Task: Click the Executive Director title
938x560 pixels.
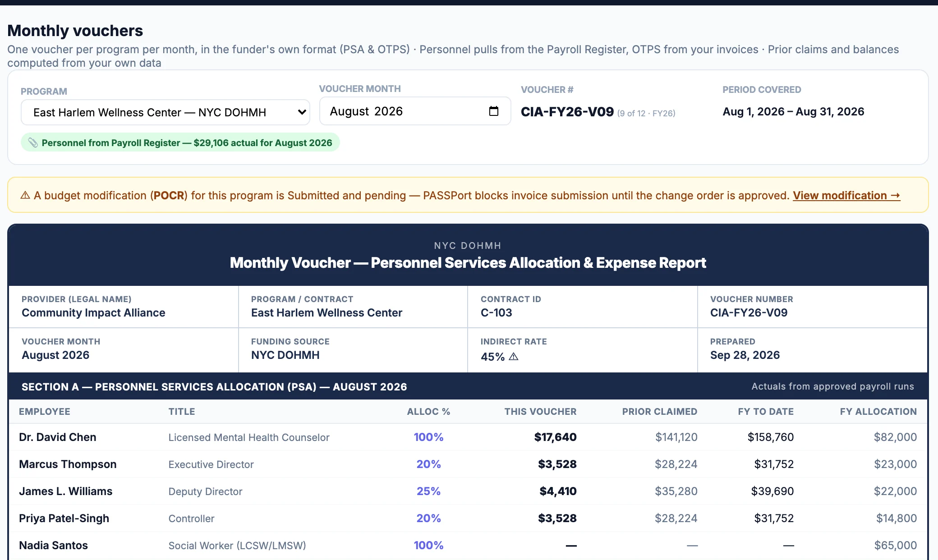Action: [x=211, y=464]
